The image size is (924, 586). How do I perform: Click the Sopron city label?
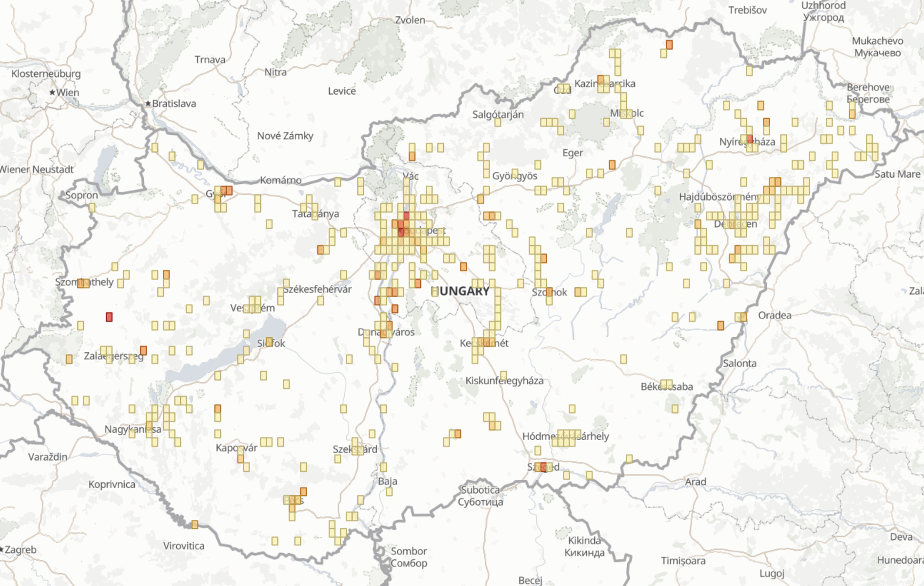tap(81, 195)
